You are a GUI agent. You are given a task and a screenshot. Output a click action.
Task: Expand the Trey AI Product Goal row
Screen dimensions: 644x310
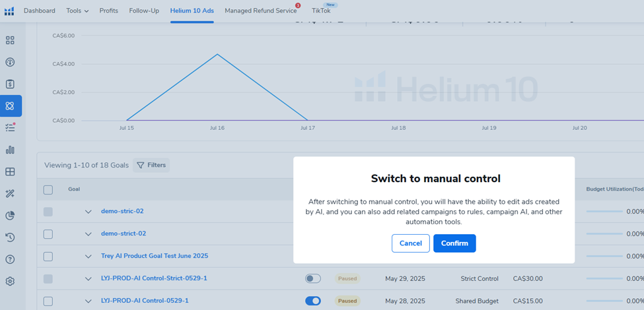[x=88, y=256]
